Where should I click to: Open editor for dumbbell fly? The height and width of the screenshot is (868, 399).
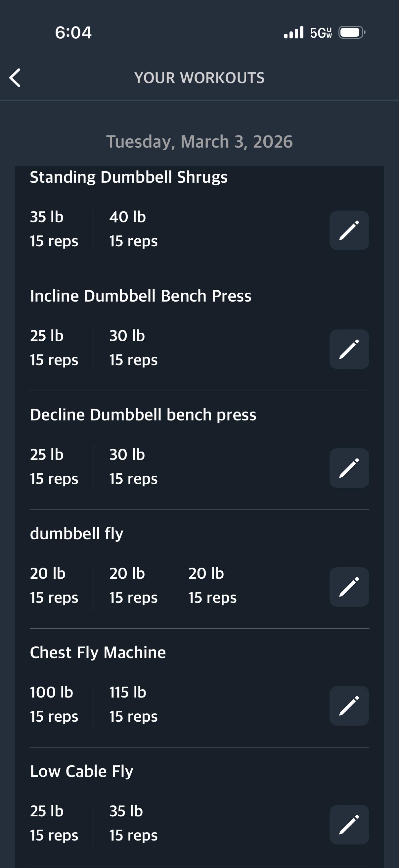[349, 587]
